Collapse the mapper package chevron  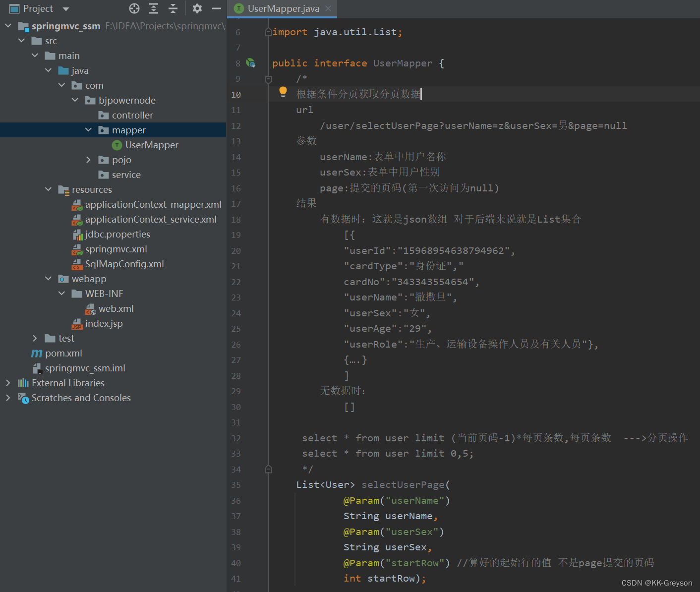point(88,130)
